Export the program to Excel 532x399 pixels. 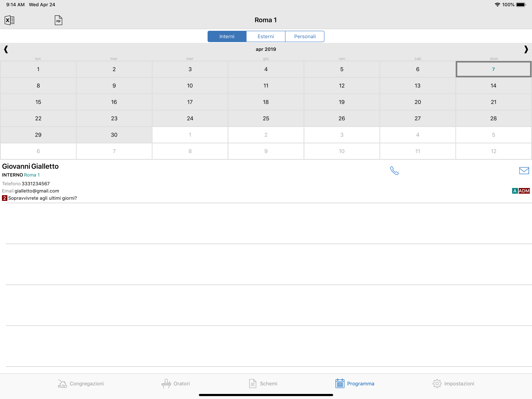click(x=9, y=20)
